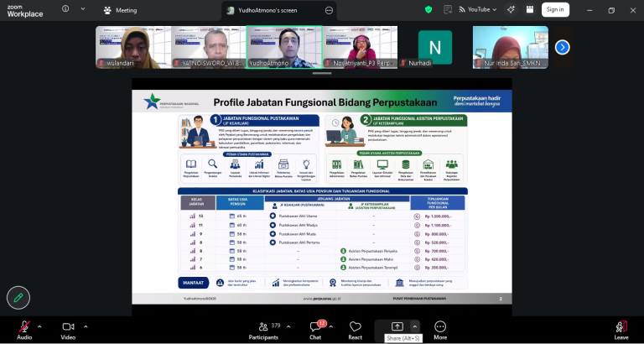
Task: Open the screen share options ellipsis
Action: click(329, 10)
